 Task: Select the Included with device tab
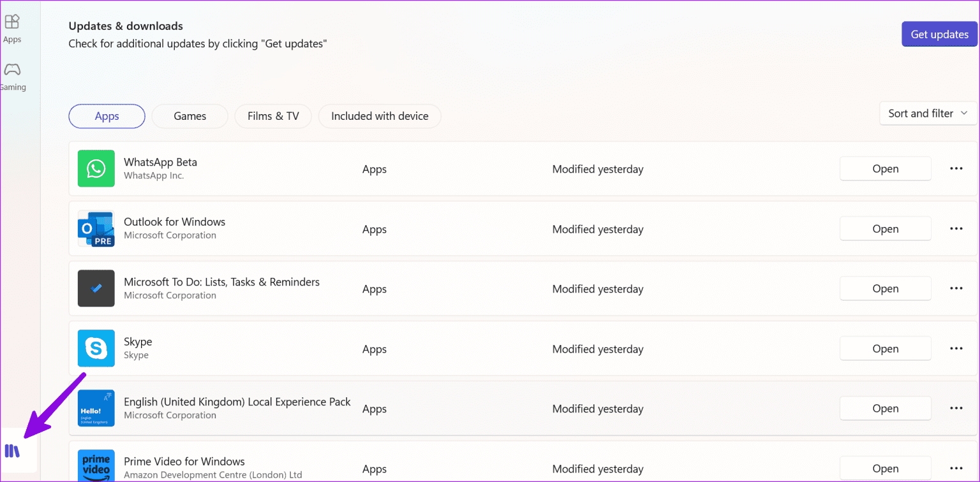pos(380,116)
